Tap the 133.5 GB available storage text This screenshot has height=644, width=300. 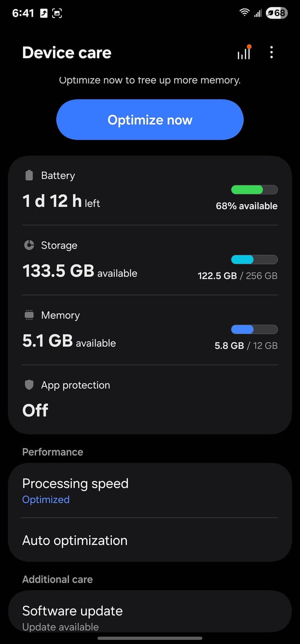(79, 271)
